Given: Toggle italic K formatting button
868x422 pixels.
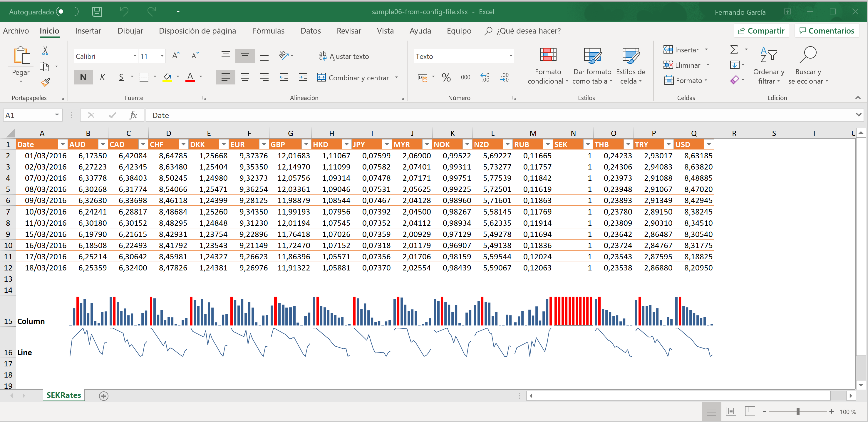Looking at the screenshot, I should coord(103,77).
